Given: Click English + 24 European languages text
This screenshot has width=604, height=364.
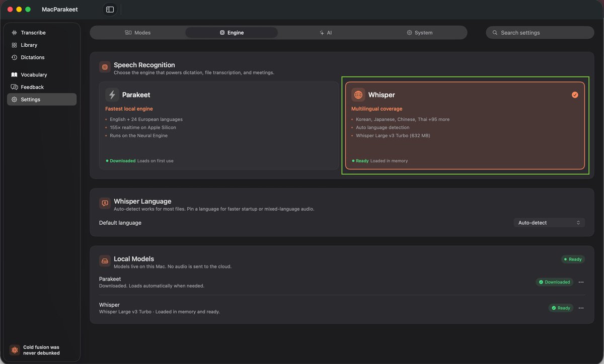Looking at the screenshot, I should (146, 120).
